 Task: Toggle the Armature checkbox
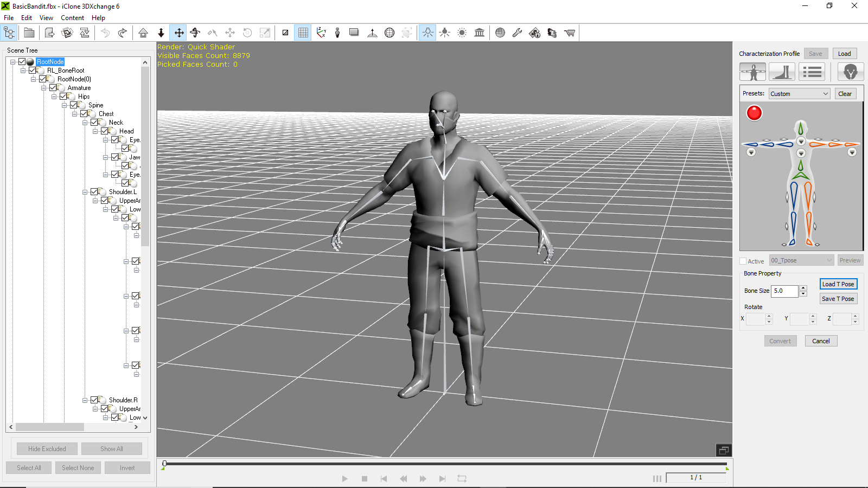pos(53,88)
